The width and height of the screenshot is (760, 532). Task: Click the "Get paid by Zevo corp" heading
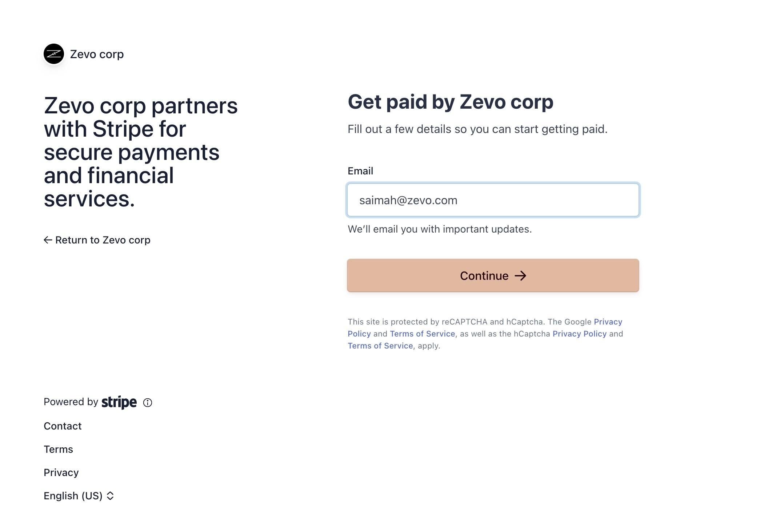pos(450,102)
